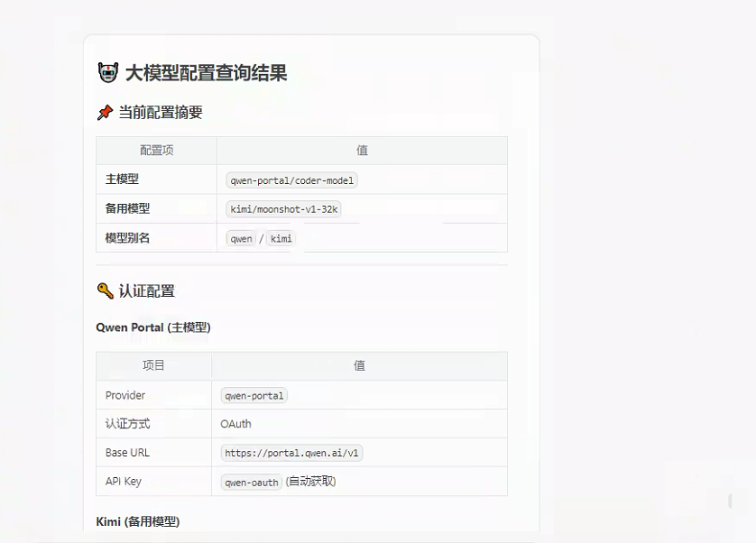The image size is (756, 543).
Task: Click the https://portal.qwen.ai/v1 URL value
Action: pos(291,454)
